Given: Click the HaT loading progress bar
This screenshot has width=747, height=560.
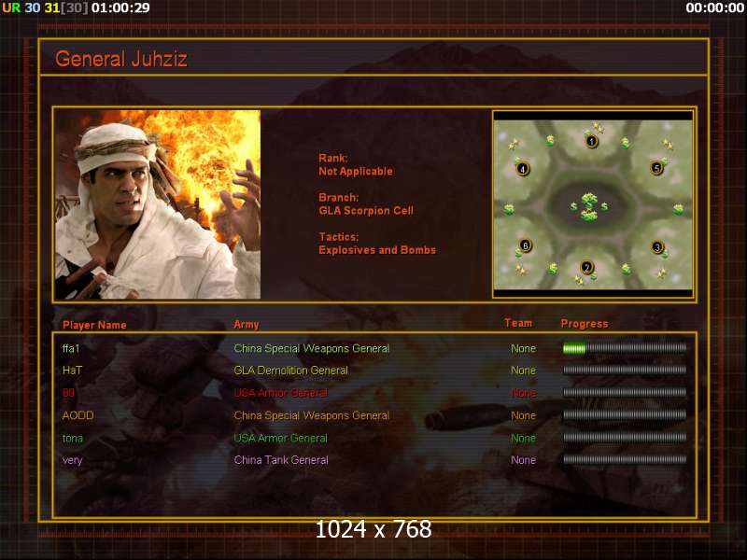Looking at the screenshot, I should [x=625, y=370].
